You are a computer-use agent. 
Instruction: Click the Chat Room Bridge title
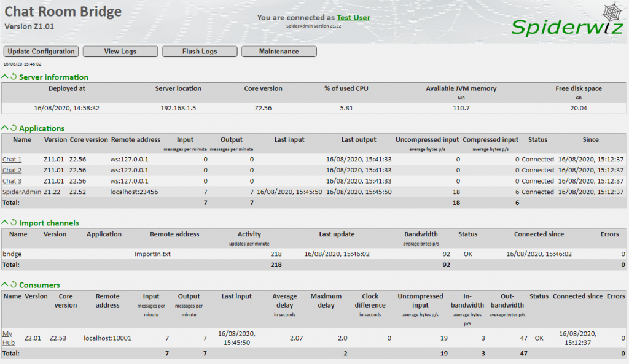pos(63,11)
